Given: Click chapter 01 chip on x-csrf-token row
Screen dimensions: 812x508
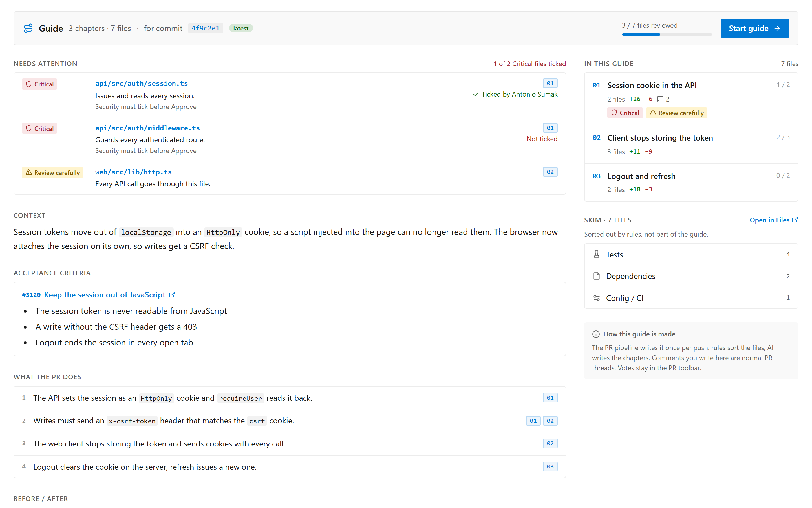Looking at the screenshot, I should tap(533, 421).
